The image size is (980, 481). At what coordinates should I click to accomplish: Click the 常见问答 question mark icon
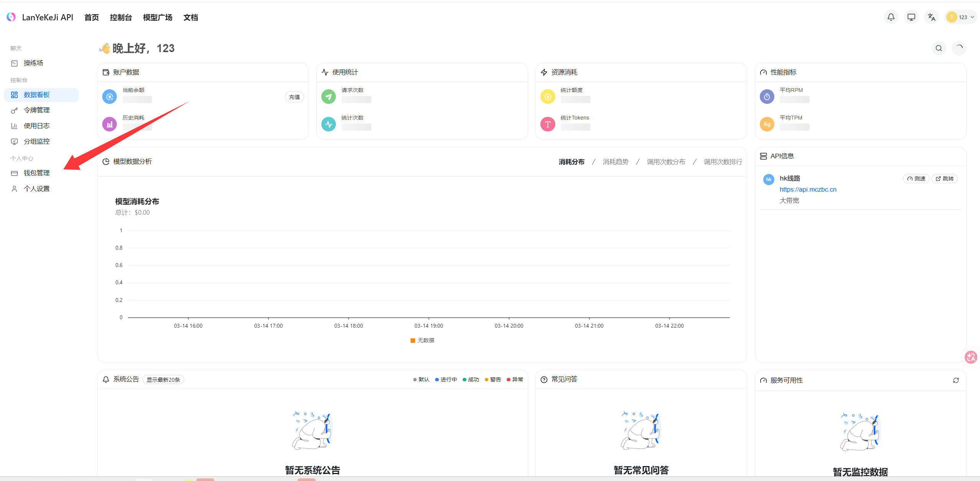[544, 379]
